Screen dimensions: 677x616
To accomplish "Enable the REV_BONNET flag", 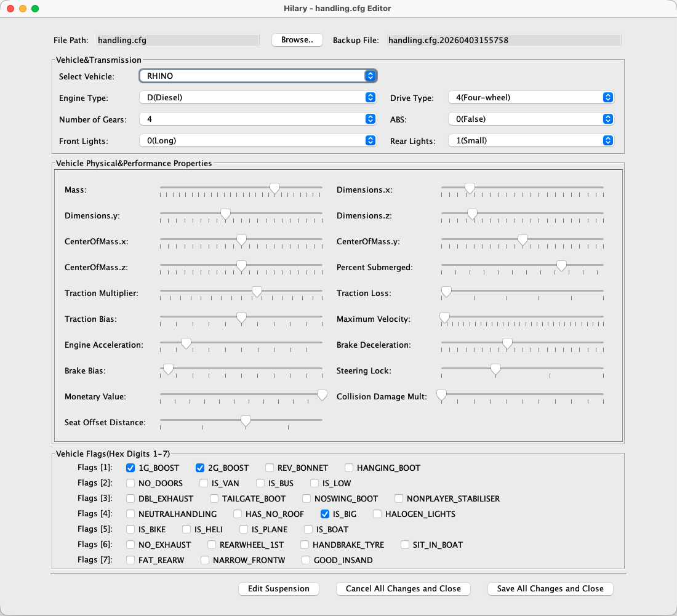I will point(269,468).
